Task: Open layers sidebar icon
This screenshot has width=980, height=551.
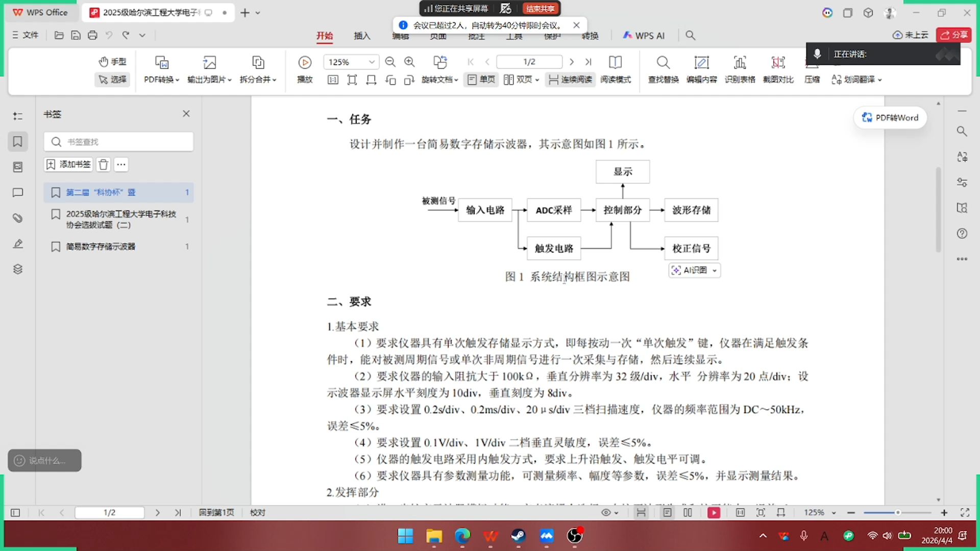Action: tap(18, 269)
